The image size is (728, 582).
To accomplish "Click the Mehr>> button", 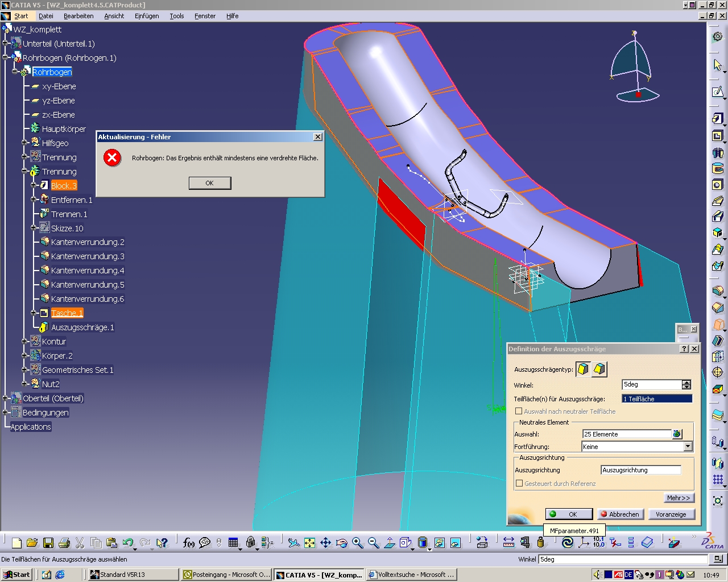I will tap(679, 497).
